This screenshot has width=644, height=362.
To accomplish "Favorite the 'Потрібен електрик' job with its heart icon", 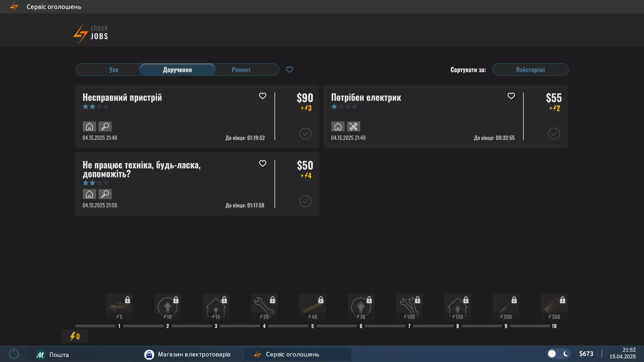I will tap(511, 96).
